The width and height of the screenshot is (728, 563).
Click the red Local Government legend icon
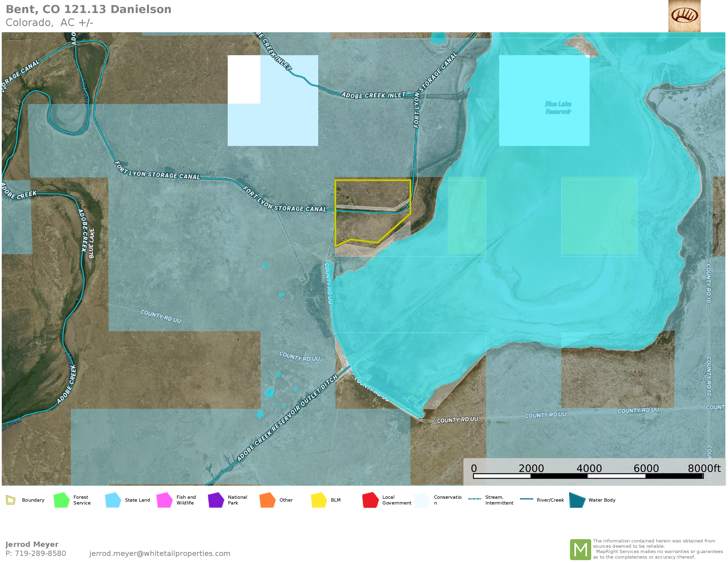[370, 500]
